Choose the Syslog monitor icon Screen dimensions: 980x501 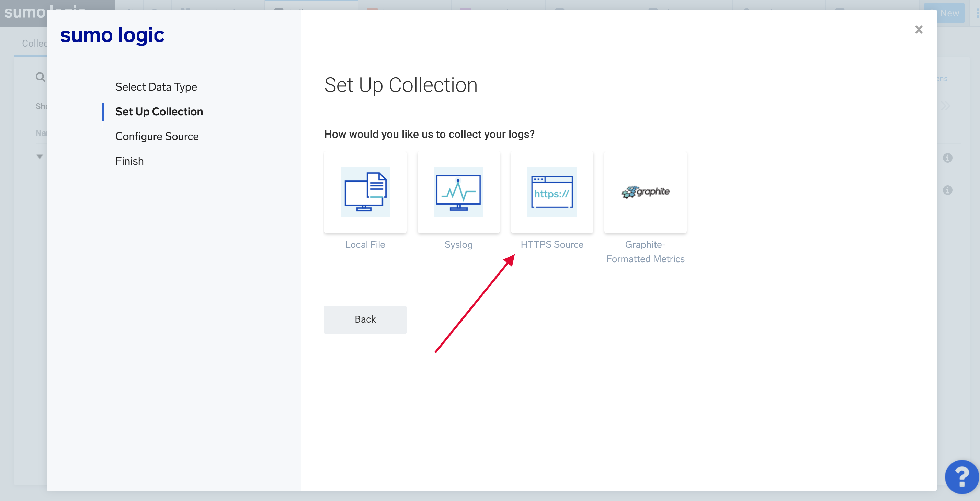pos(458,192)
